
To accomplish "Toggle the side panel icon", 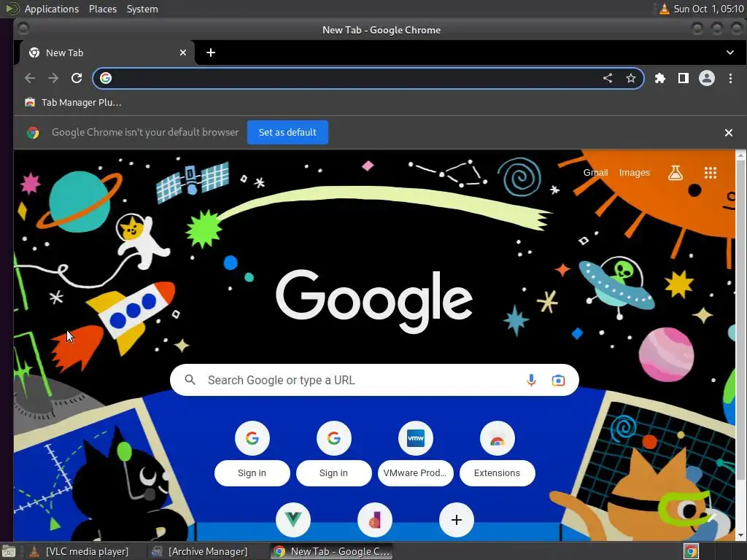I will click(x=683, y=78).
